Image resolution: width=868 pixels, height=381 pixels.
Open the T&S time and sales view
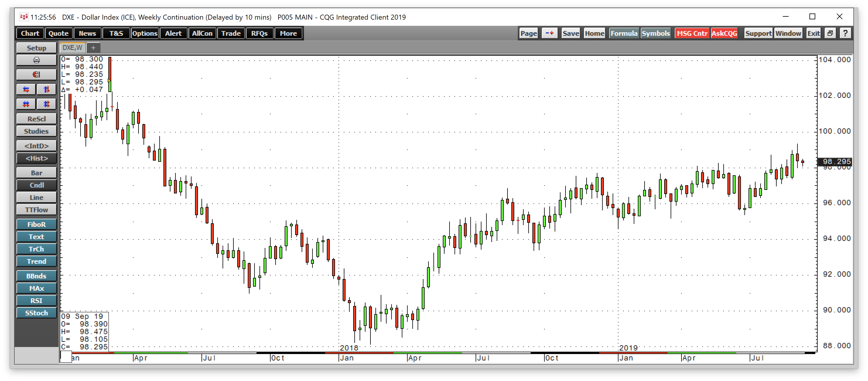point(116,33)
